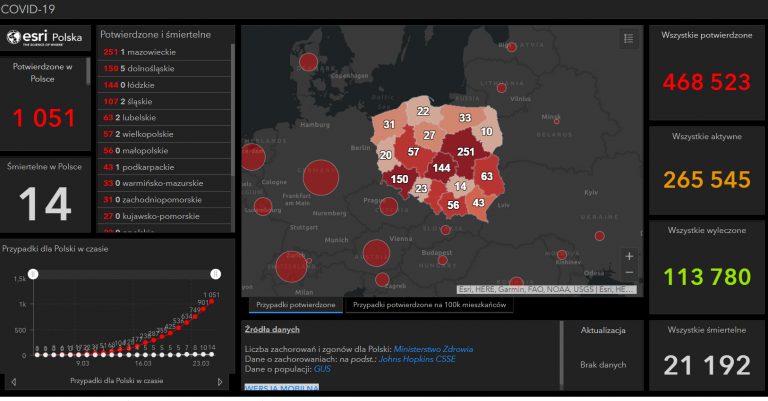Click the 265 545 active cases value
The width and height of the screenshot is (768, 401).
706,180
